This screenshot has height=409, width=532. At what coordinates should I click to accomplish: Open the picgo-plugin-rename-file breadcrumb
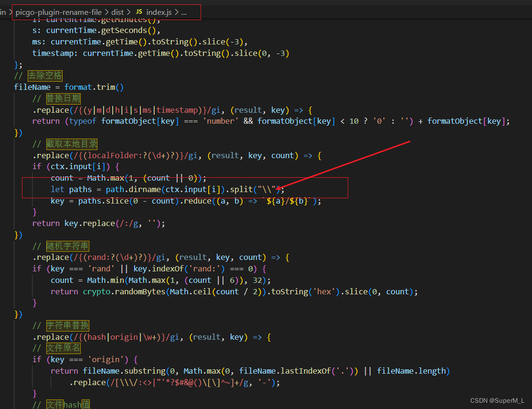[x=59, y=12]
